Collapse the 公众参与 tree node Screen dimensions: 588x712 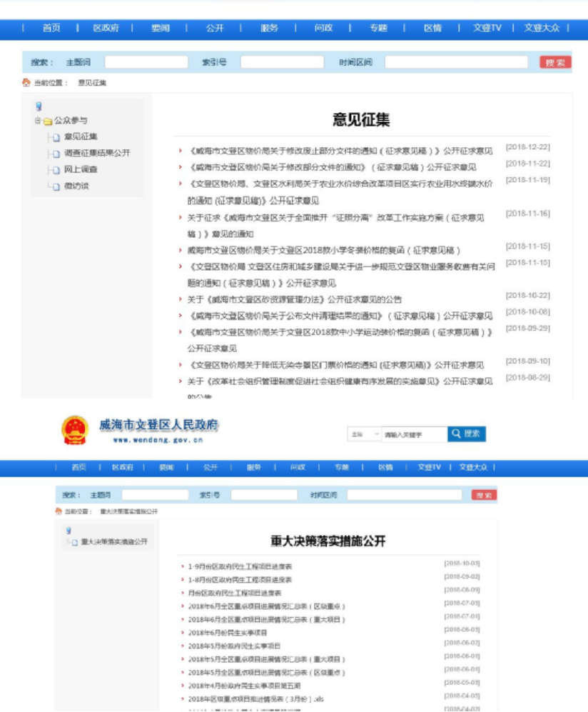click(38, 121)
